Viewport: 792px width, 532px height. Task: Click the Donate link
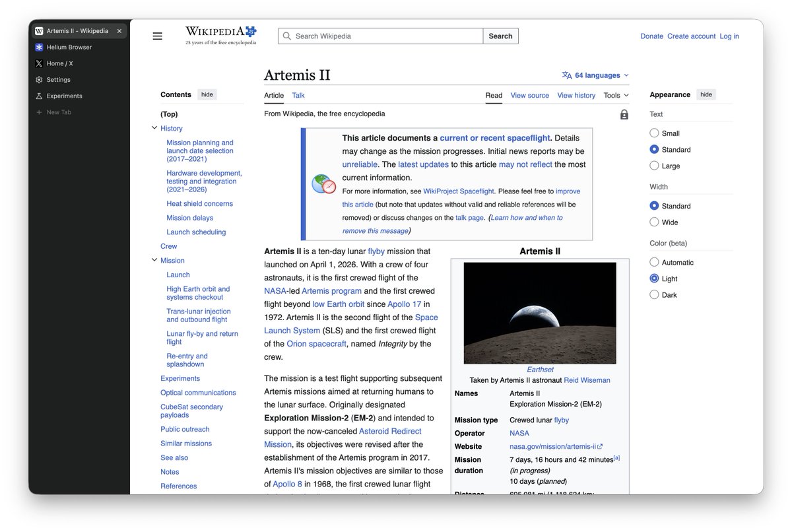pos(651,36)
